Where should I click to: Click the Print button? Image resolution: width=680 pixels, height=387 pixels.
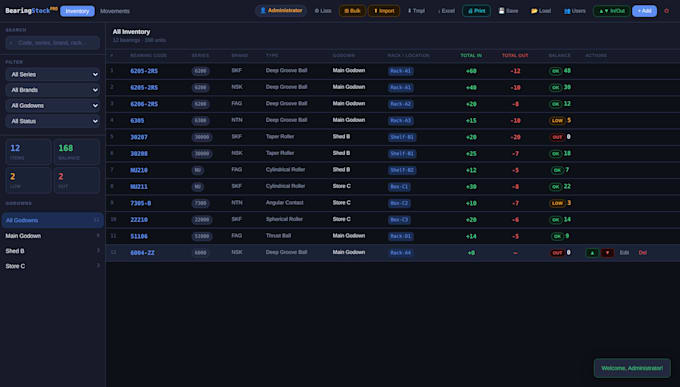476,11
